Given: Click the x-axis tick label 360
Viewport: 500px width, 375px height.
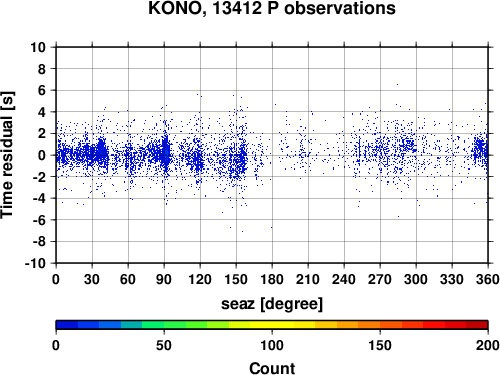Looking at the screenshot, I should (488, 279).
